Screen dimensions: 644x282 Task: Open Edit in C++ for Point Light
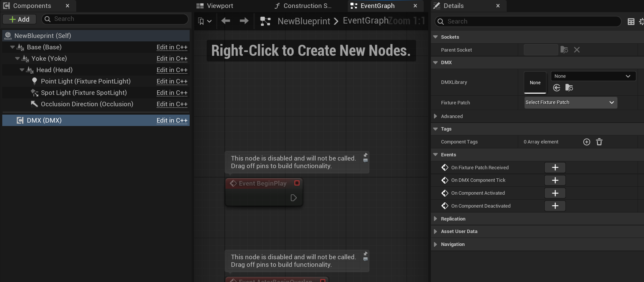(x=172, y=81)
